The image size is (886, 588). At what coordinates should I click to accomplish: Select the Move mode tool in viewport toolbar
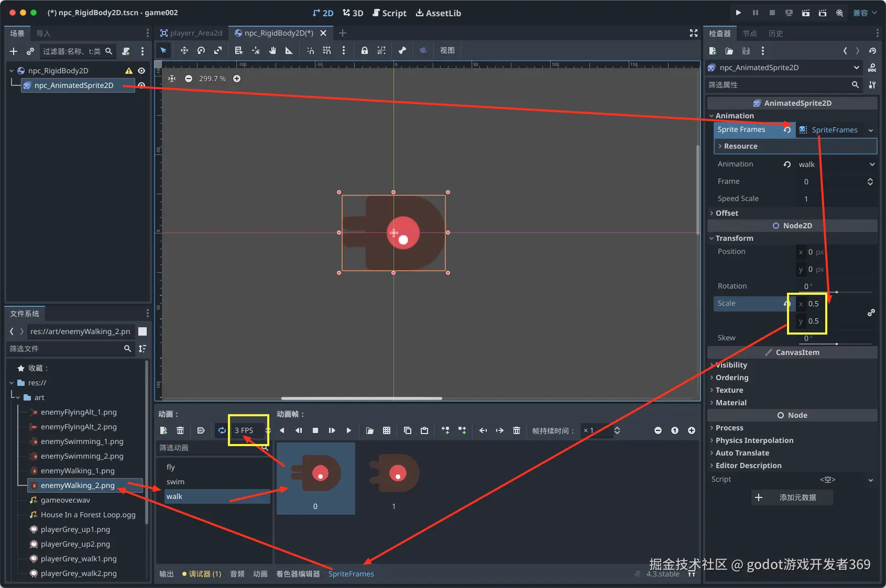pyautogui.click(x=184, y=50)
